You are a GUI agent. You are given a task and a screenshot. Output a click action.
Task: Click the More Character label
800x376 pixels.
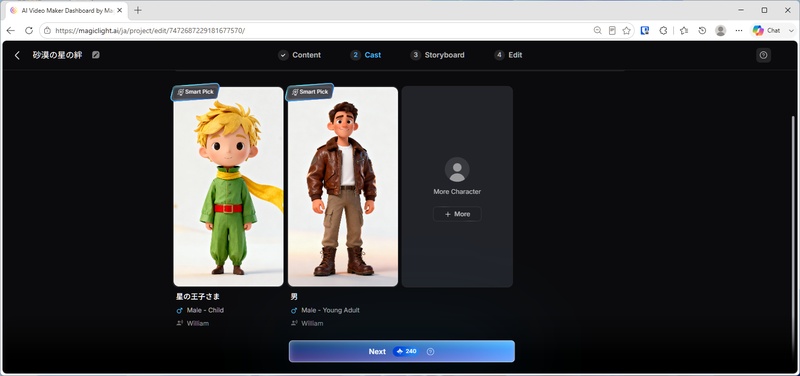pyautogui.click(x=457, y=192)
